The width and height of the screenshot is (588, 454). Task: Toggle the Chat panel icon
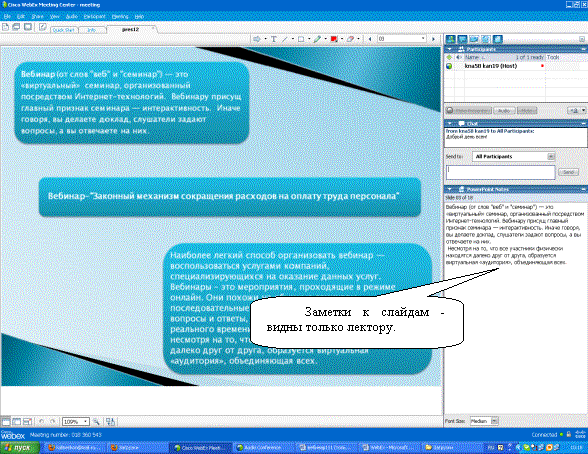coord(462,39)
